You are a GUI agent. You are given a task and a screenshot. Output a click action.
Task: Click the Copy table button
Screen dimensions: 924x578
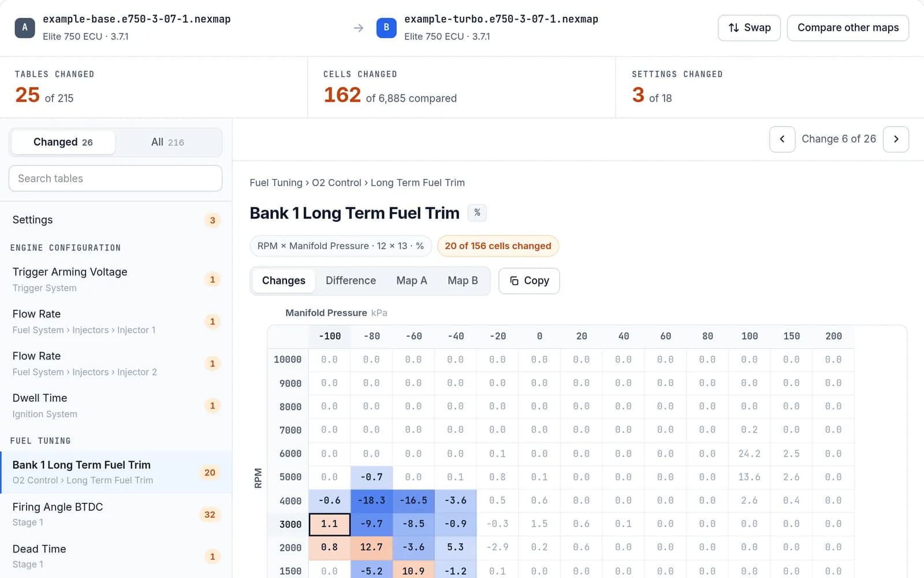coord(529,281)
